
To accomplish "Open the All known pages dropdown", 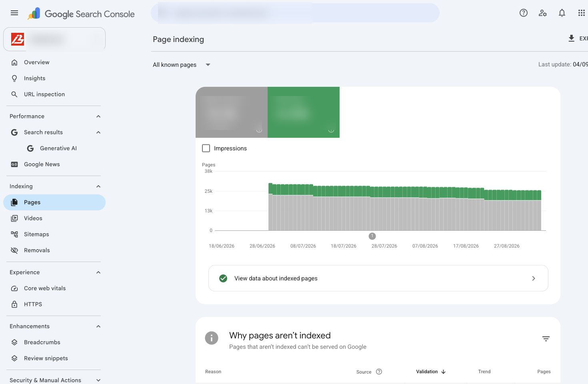I will (182, 65).
